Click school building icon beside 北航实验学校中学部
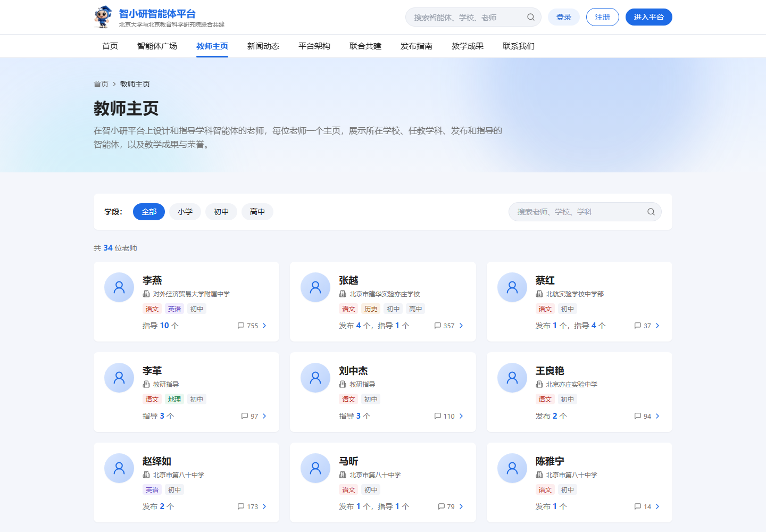 [x=539, y=294]
